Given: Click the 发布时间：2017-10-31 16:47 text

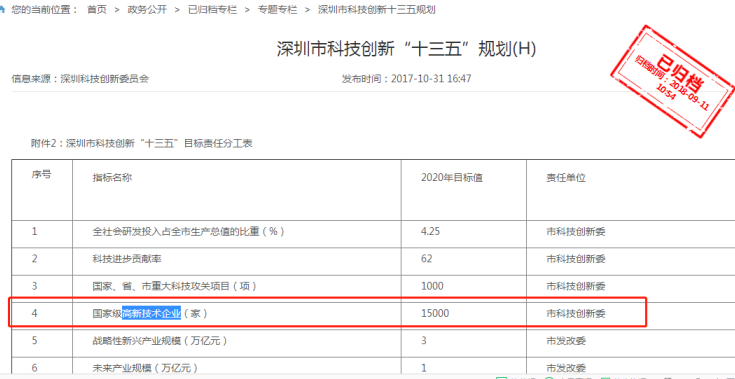Looking at the screenshot, I should [406, 79].
